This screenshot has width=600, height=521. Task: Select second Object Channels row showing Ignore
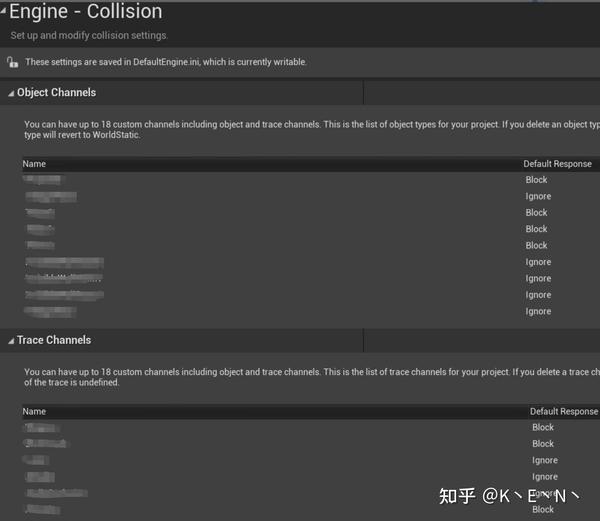point(311,196)
